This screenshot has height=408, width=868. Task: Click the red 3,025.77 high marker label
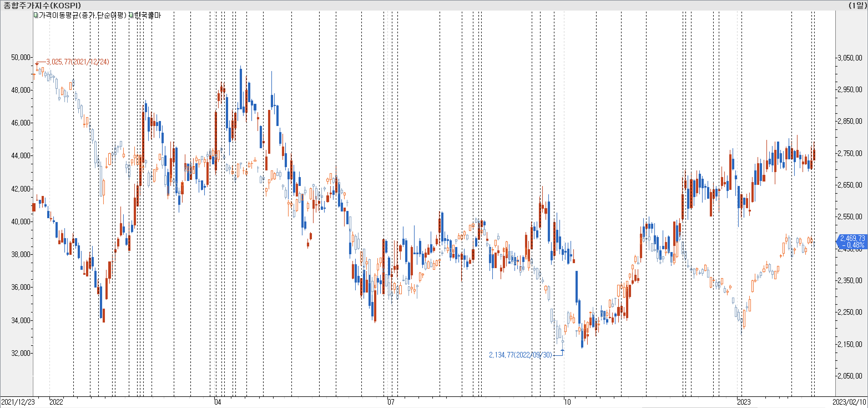pos(77,62)
